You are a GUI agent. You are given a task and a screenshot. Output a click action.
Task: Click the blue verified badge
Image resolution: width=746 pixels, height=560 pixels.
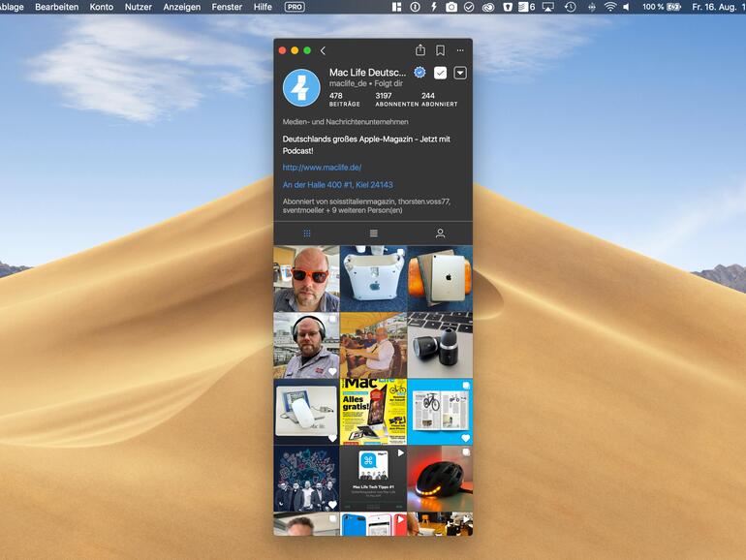coord(420,73)
